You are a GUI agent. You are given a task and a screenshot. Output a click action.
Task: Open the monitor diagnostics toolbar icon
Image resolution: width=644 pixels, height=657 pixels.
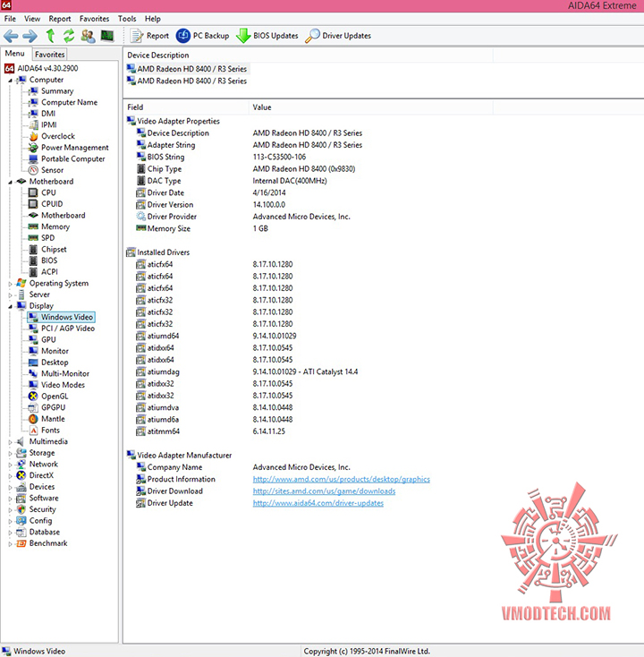point(107,36)
